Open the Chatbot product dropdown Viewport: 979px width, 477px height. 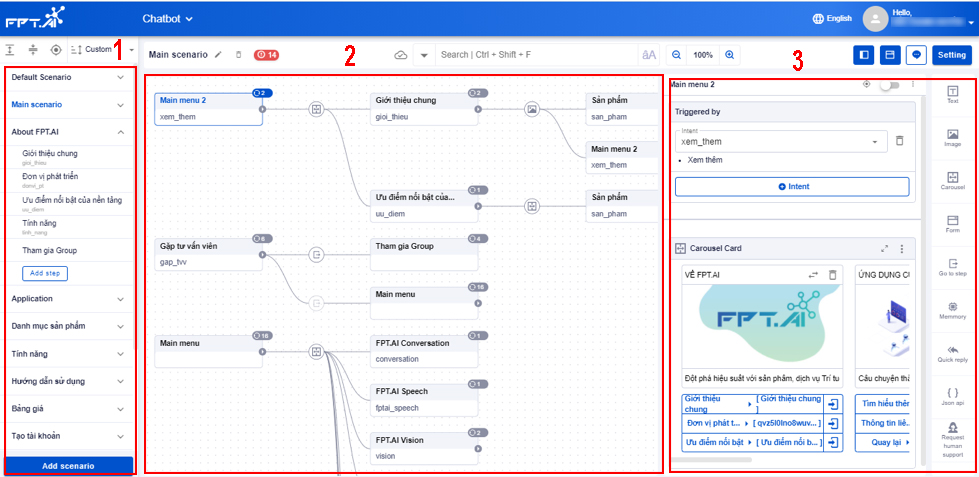[167, 19]
